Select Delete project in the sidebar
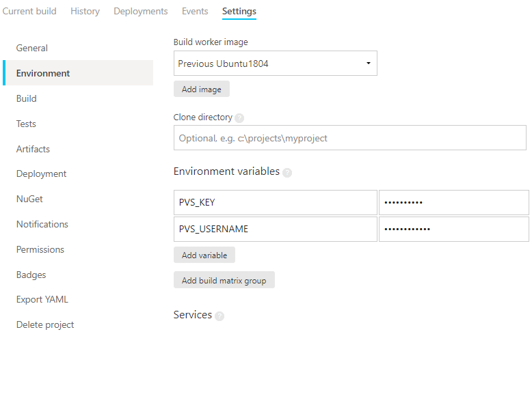Viewport: 532px width, 403px height. click(45, 325)
